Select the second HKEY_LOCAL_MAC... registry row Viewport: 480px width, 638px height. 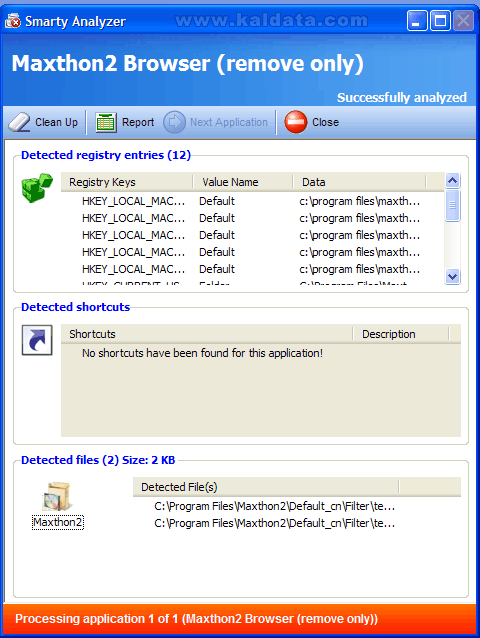(x=252, y=218)
